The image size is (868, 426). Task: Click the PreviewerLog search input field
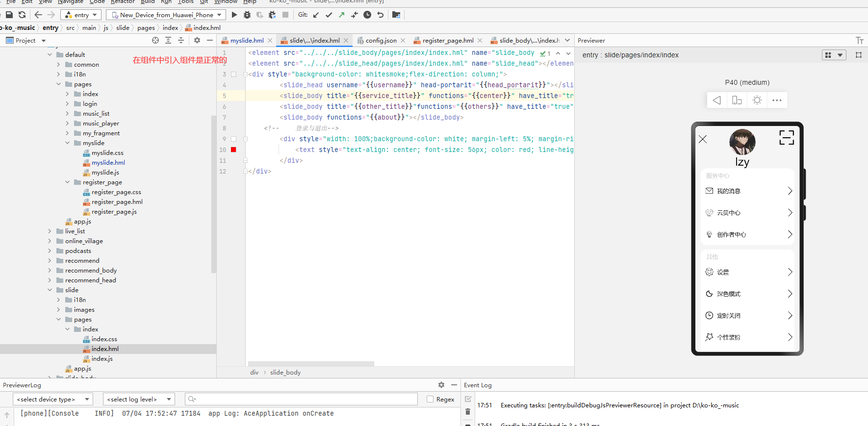(x=301, y=399)
